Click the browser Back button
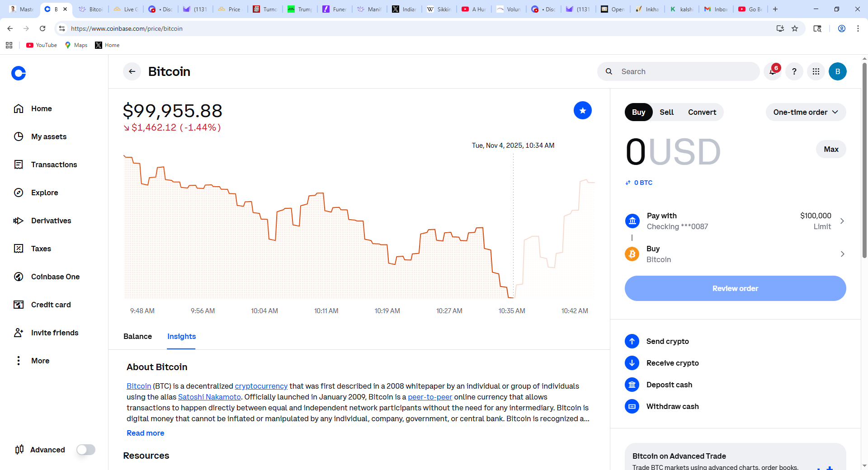Image resolution: width=868 pixels, height=470 pixels. [10, 28]
